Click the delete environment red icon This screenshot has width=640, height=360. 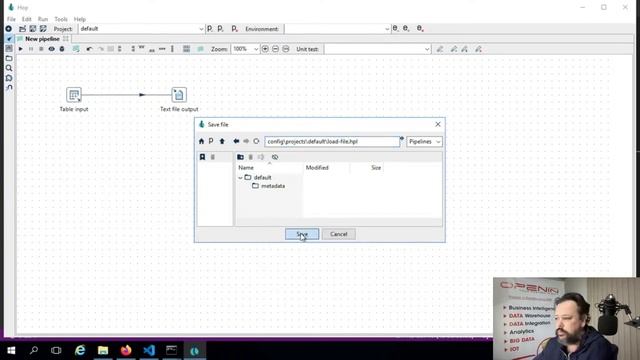[420, 29]
